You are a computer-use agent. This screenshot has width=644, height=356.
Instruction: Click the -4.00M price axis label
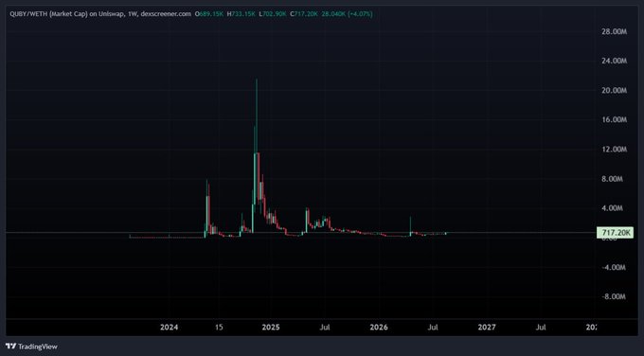[614, 267]
